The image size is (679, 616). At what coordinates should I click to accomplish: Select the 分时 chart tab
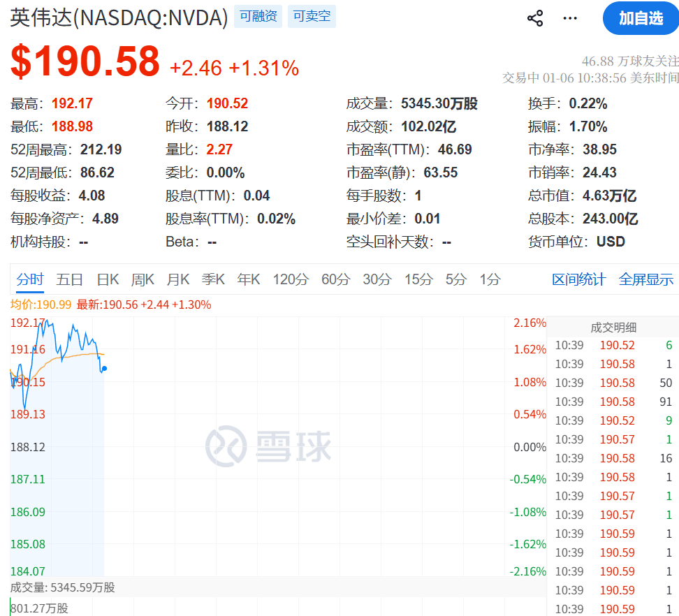30,279
